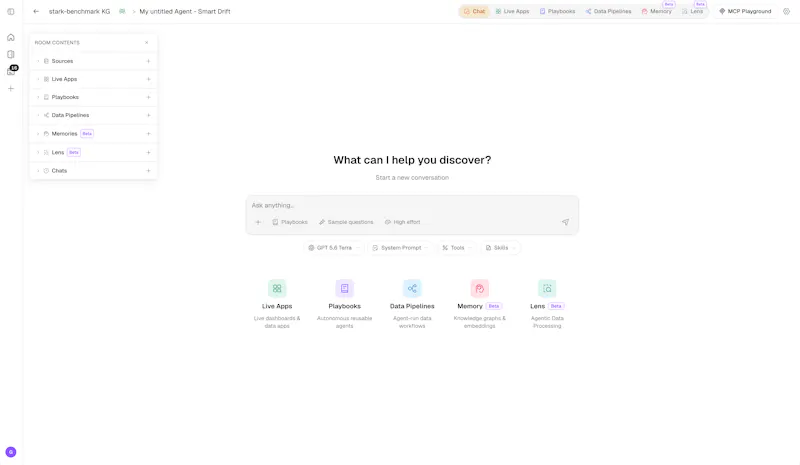Switch to the Live Apps tab
This screenshot has height=465, width=800.
(x=512, y=11)
